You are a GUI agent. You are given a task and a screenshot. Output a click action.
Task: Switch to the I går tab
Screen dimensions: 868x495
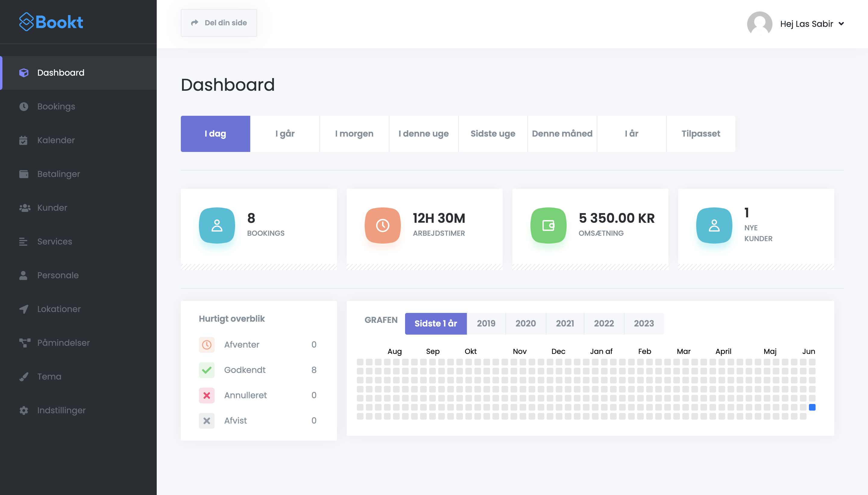point(285,134)
